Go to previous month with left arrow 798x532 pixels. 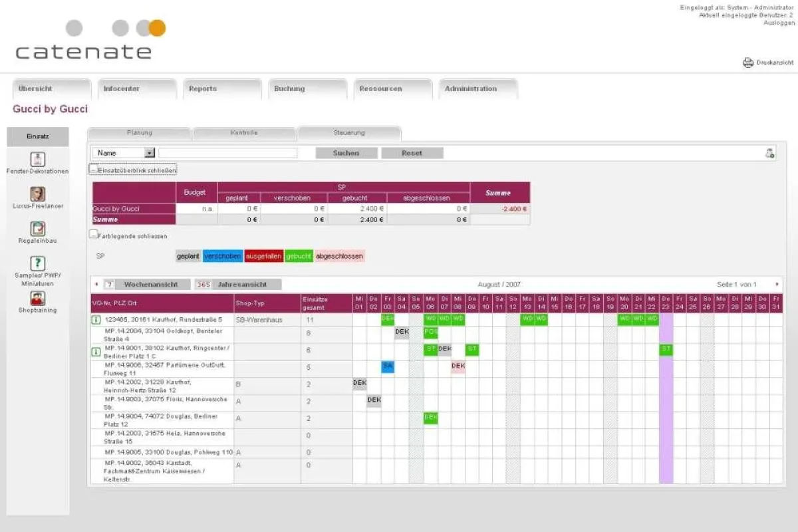point(96,285)
